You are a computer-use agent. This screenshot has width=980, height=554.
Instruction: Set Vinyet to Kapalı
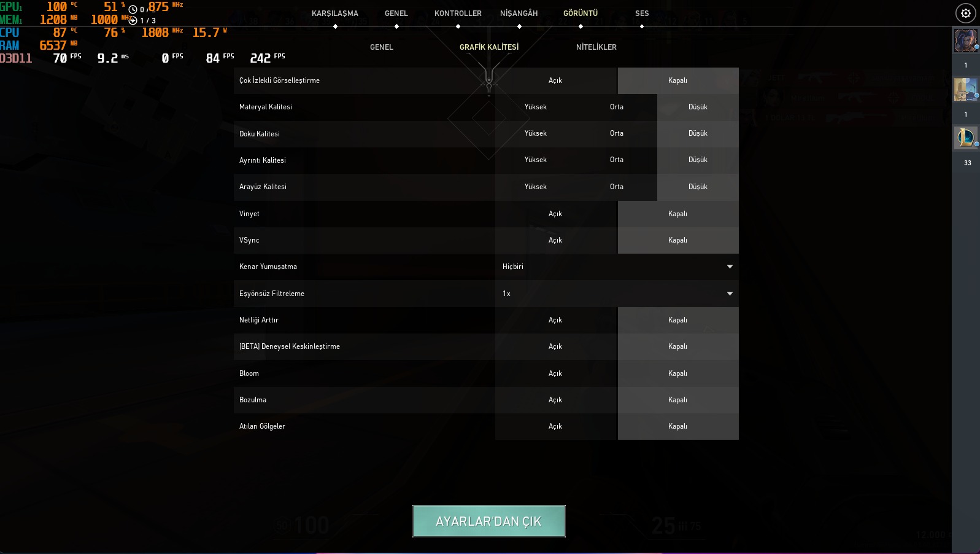pos(677,214)
